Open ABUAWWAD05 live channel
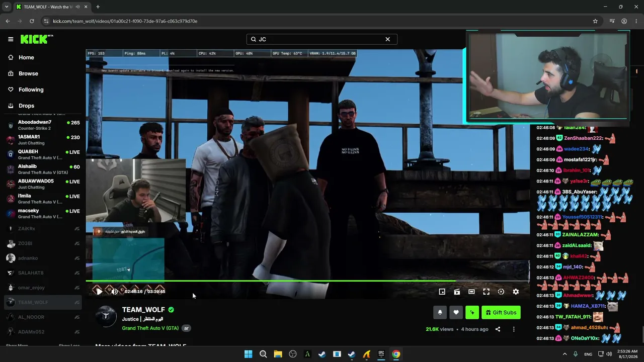The width and height of the screenshot is (644, 362). click(x=43, y=184)
